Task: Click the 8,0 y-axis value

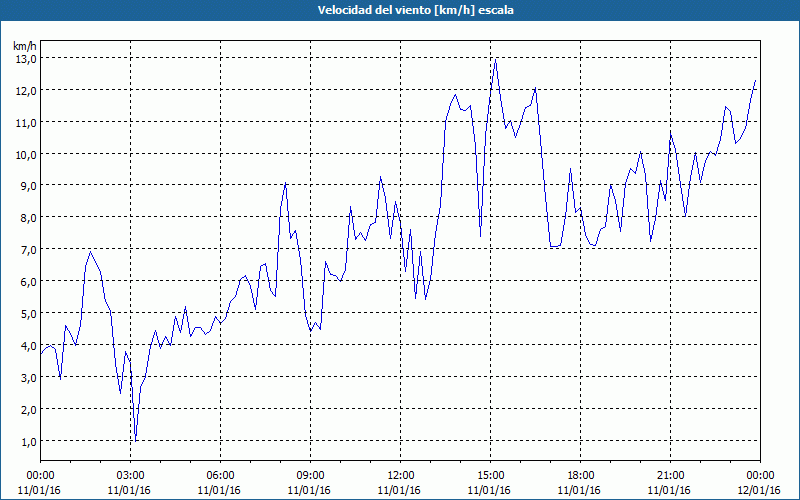Action: click(31, 218)
